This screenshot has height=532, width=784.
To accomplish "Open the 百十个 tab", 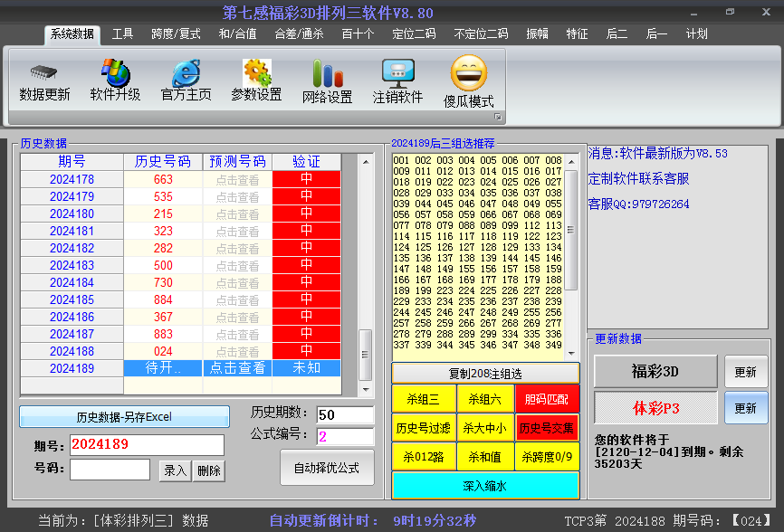I will pyautogui.click(x=358, y=34).
